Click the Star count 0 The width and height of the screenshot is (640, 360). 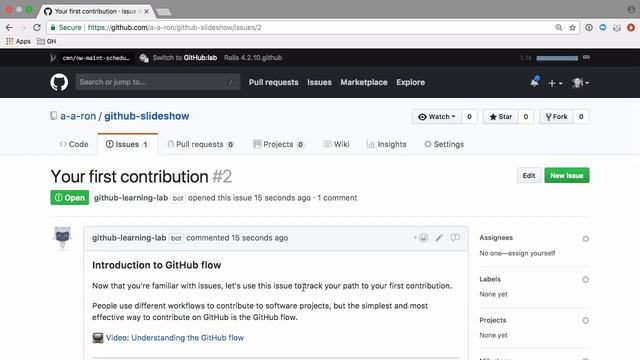pyautogui.click(x=526, y=117)
